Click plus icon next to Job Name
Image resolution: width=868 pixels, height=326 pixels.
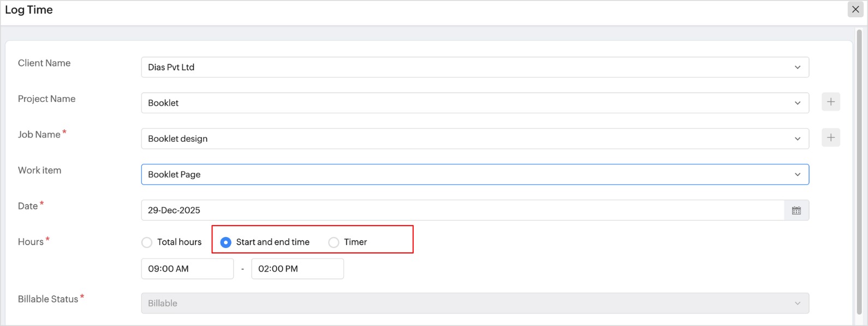830,138
